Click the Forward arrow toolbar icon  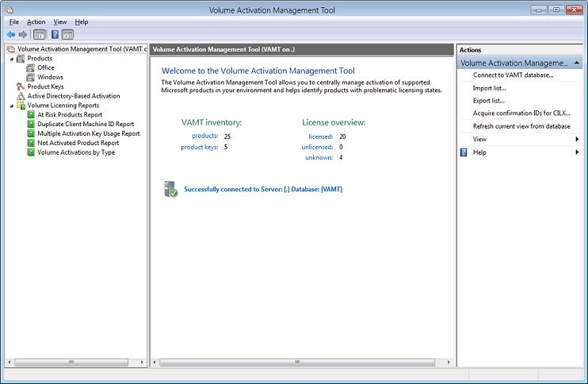(23, 35)
